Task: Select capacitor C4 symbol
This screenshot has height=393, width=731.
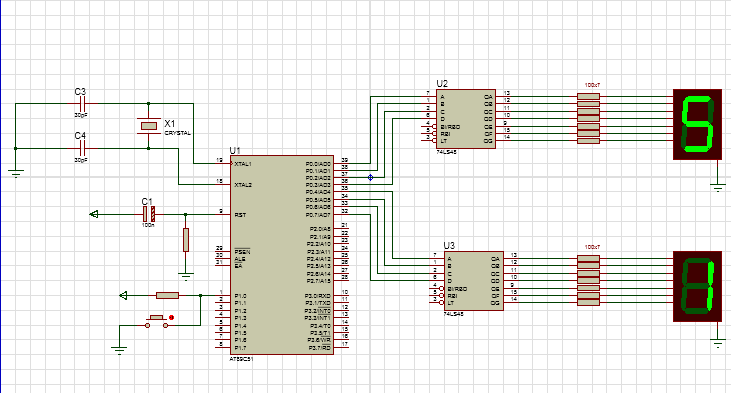Action: point(83,149)
